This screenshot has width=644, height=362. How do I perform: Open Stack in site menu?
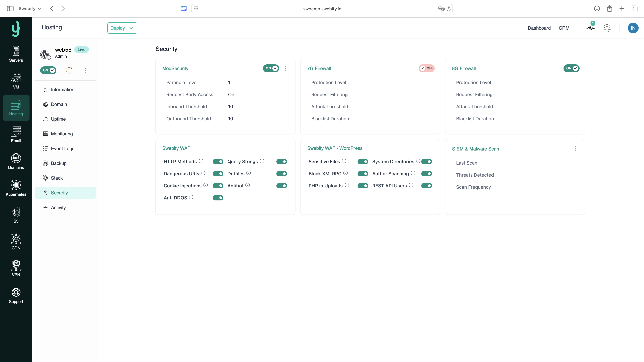pyautogui.click(x=66, y=178)
